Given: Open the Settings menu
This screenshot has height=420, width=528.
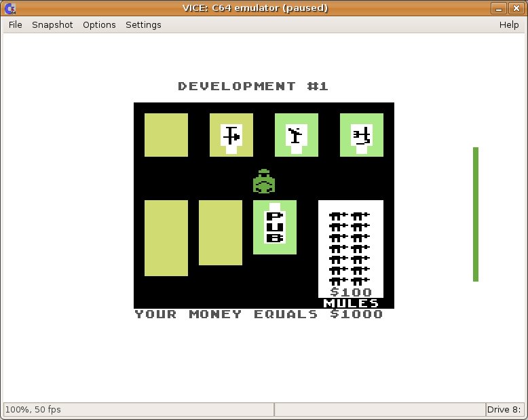Looking at the screenshot, I should pos(143,24).
